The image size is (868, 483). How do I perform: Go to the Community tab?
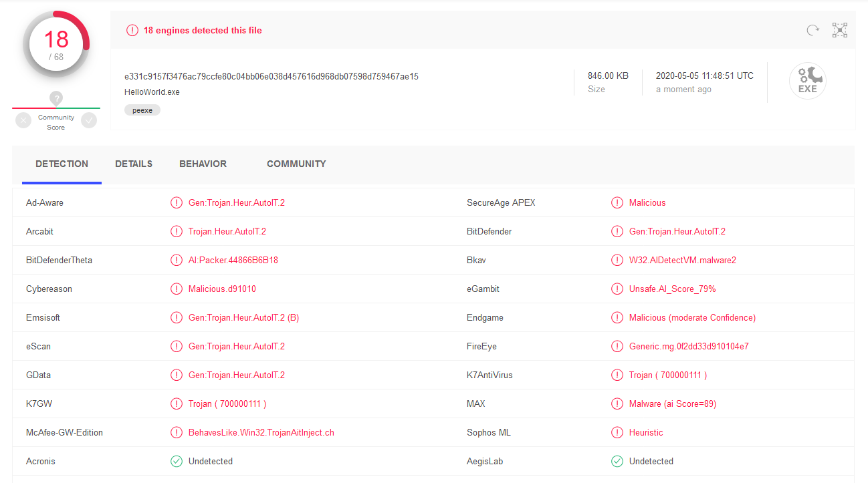tap(296, 164)
